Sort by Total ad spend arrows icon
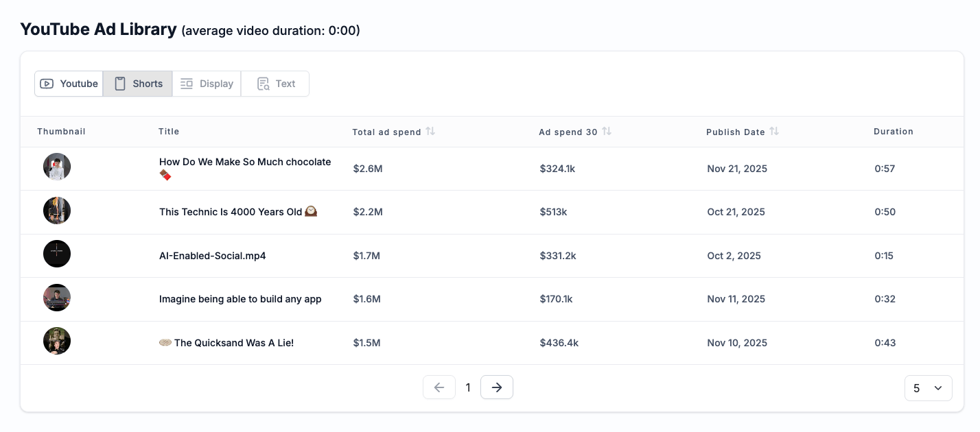 430,131
